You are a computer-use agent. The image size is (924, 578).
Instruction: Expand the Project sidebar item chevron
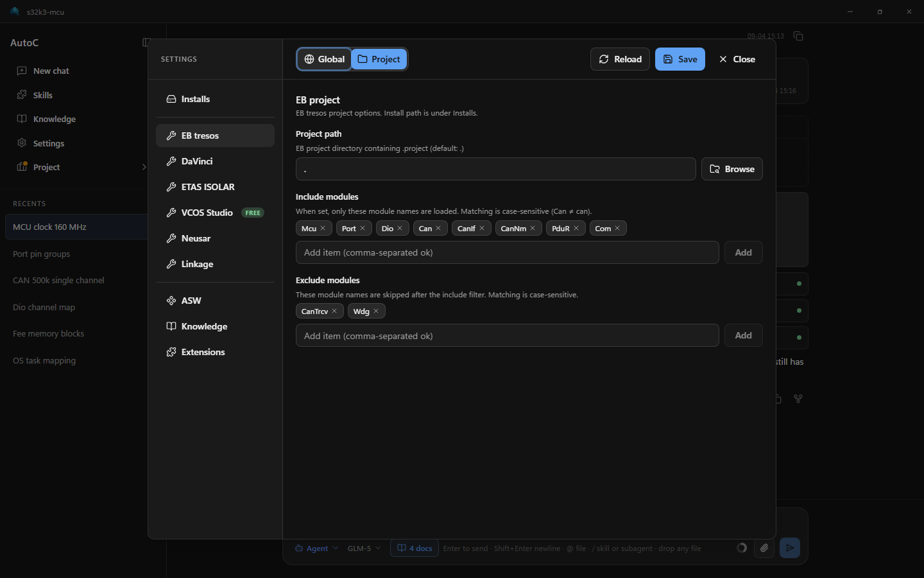point(144,167)
